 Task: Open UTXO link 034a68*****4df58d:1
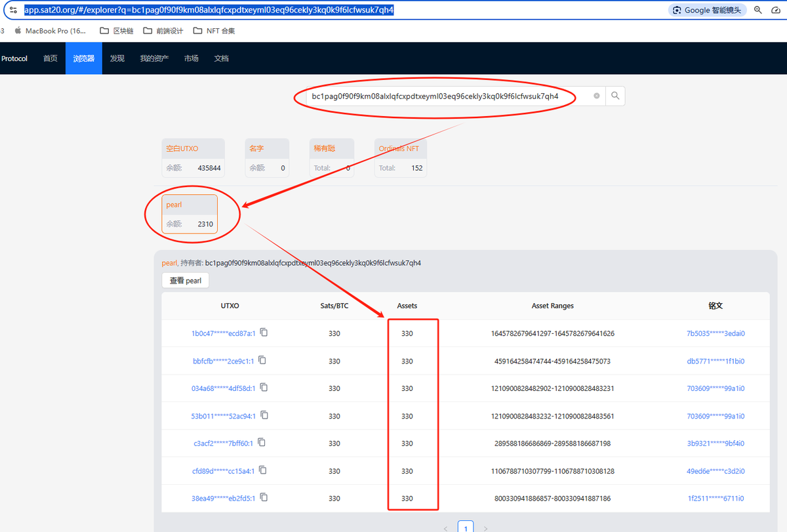click(x=223, y=388)
